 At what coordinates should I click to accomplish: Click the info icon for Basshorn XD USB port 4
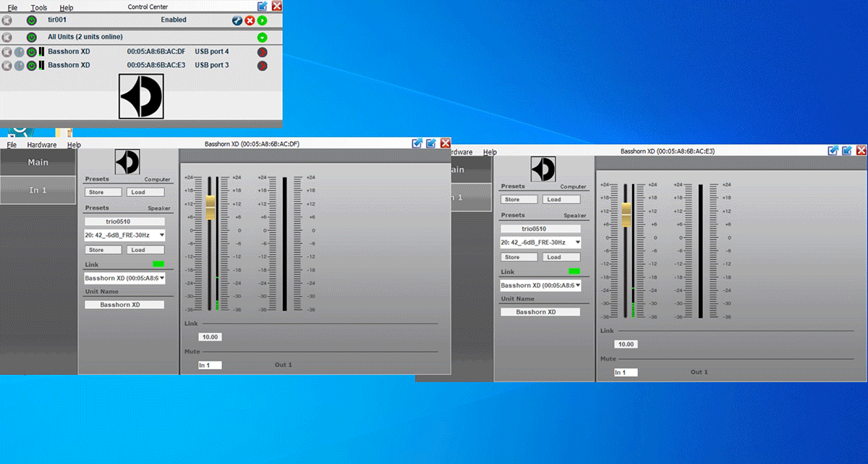20,52
